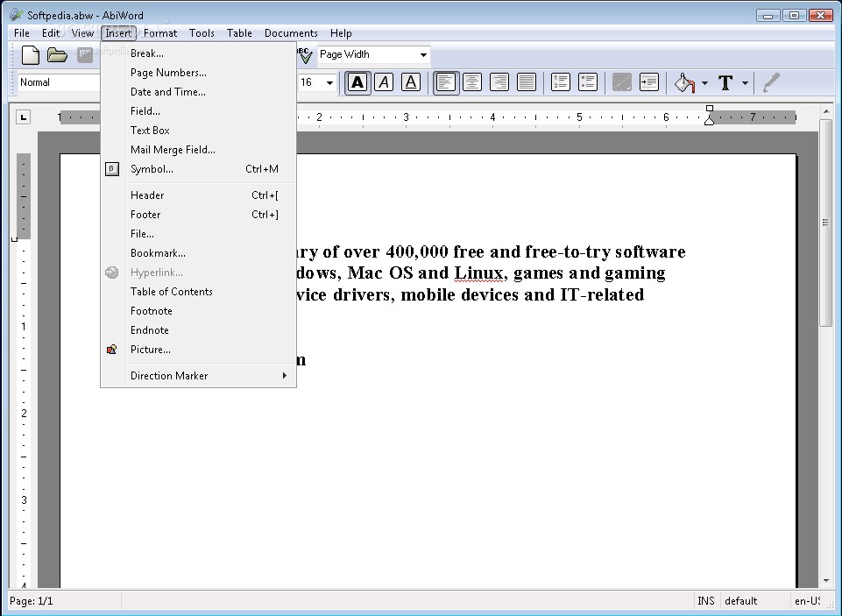Screen dimensions: 842x616
Task: Click the Open folder icon
Action: coord(58,55)
